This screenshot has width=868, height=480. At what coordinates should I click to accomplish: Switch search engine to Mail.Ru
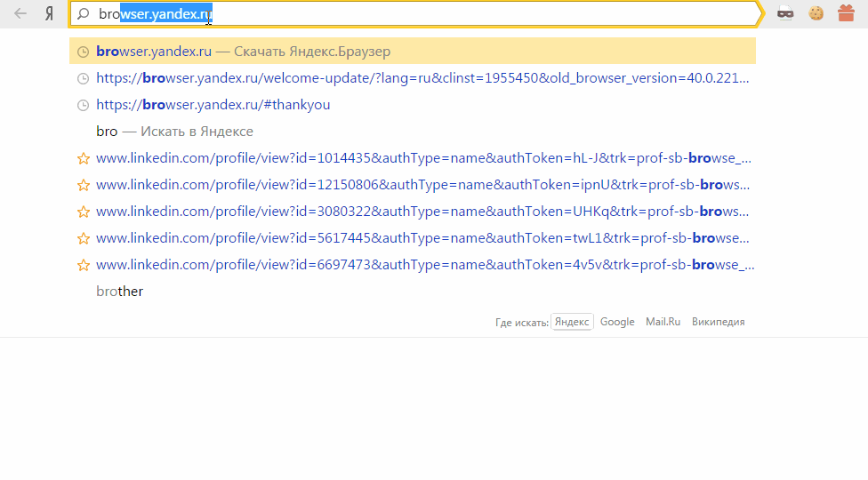pyautogui.click(x=663, y=321)
